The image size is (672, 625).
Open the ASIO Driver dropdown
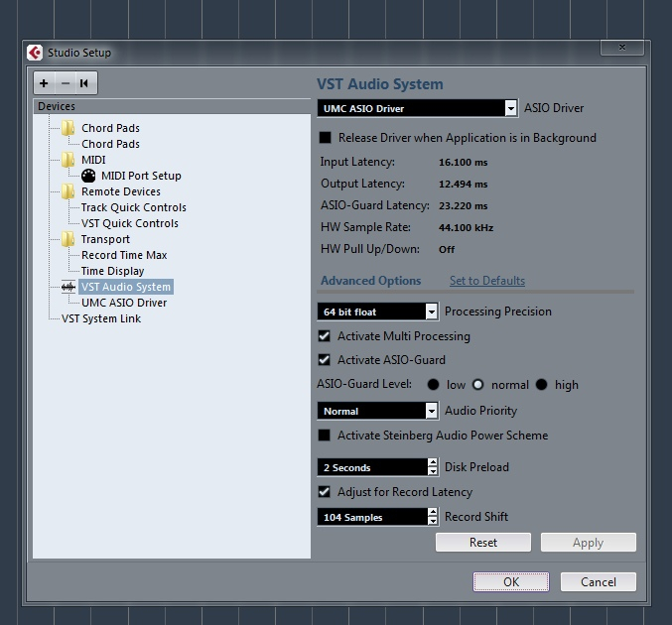pyautogui.click(x=510, y=108)
